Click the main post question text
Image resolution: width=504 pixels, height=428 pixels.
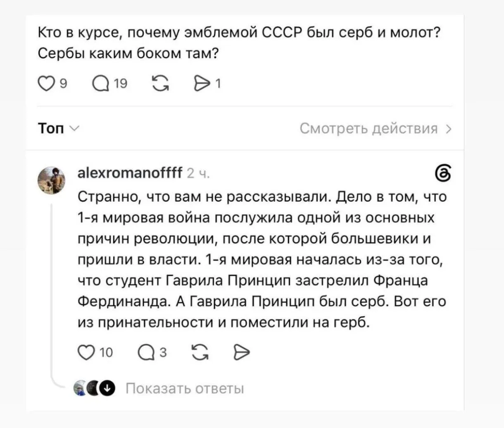tap(239, 43)
